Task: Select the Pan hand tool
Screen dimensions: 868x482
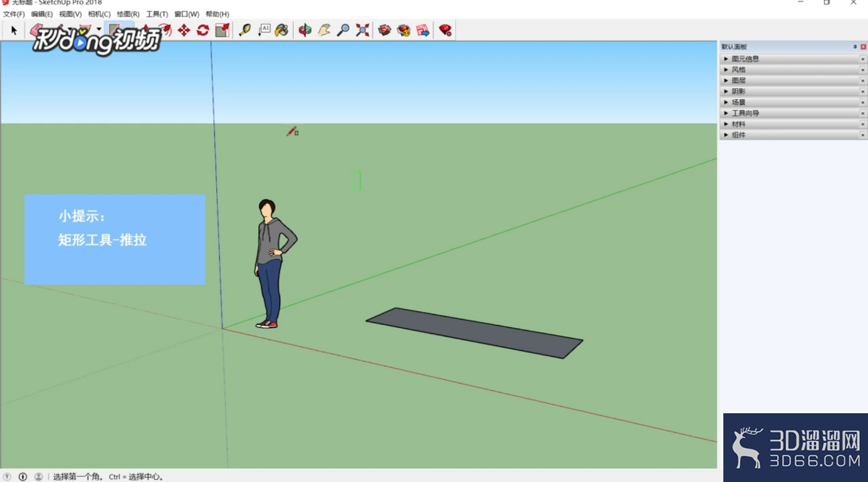Action: (324, 30)
